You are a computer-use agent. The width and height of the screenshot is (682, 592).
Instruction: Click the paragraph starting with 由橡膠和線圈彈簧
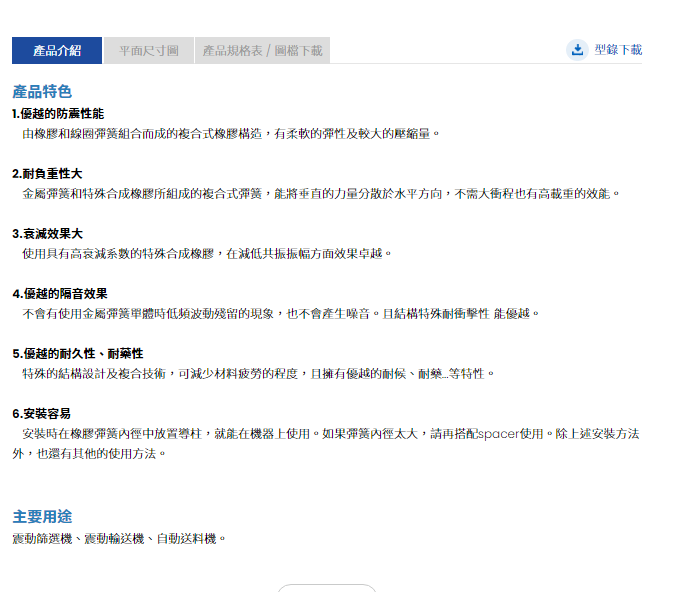(230, 133)
